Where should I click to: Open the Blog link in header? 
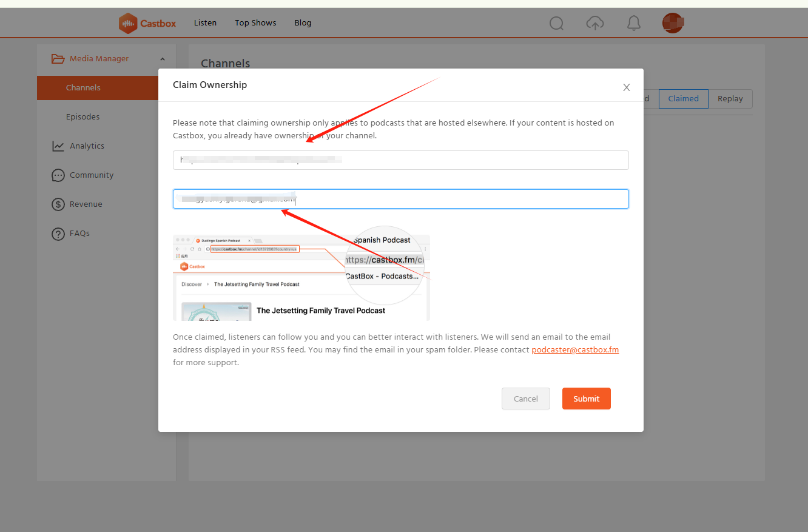coord(303,23)
